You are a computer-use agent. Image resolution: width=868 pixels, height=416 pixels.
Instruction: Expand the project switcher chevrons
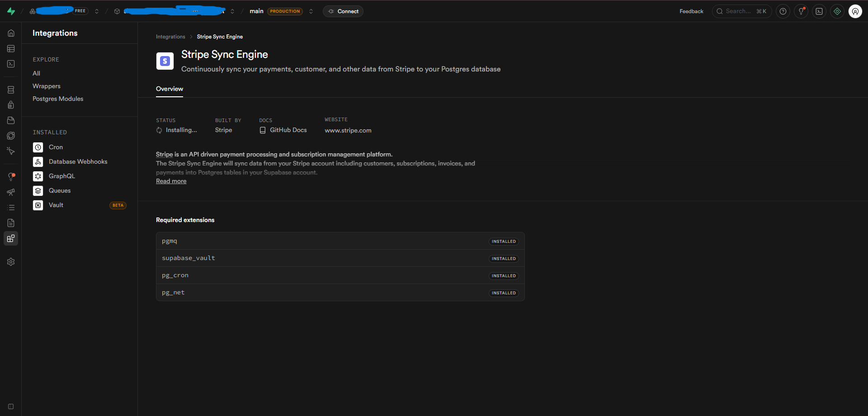[x=232, y=11]
